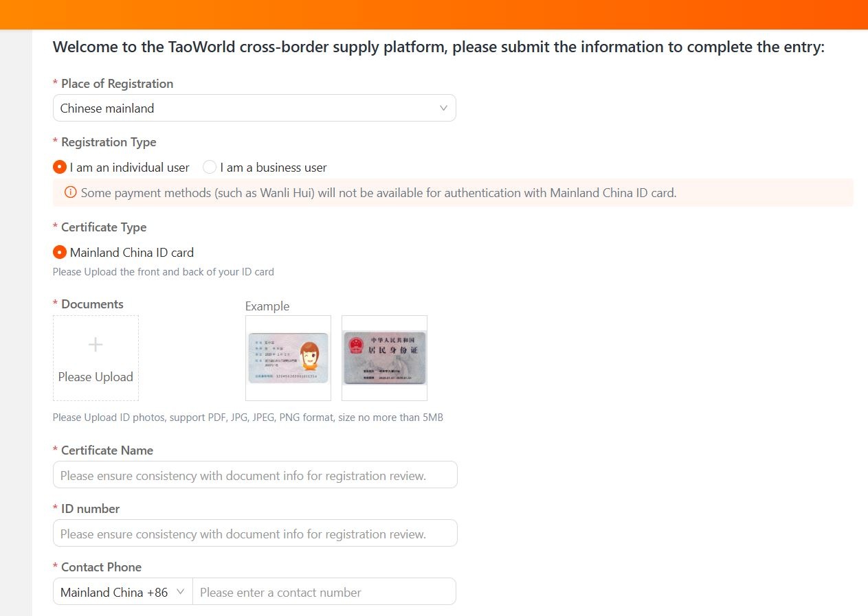Click the plus icon in upload box
This screenshot has width=868, height=616.
point(96,345)
